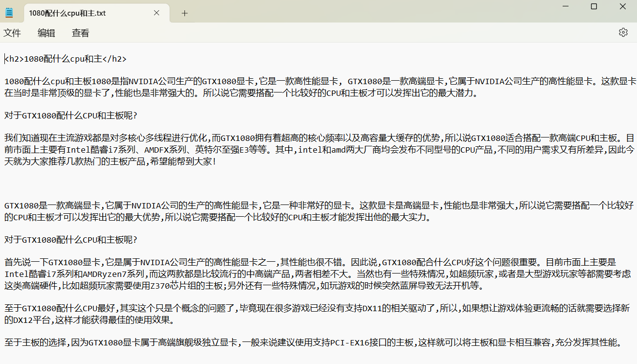Add a new tab with the plus button

pos(184,13)
